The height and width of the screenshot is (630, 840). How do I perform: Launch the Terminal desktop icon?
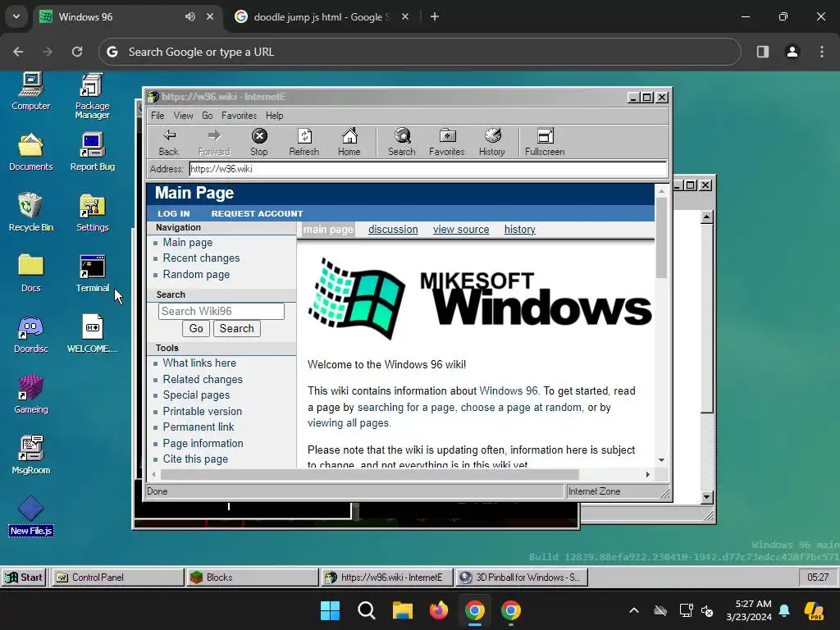tap(92, 273)
